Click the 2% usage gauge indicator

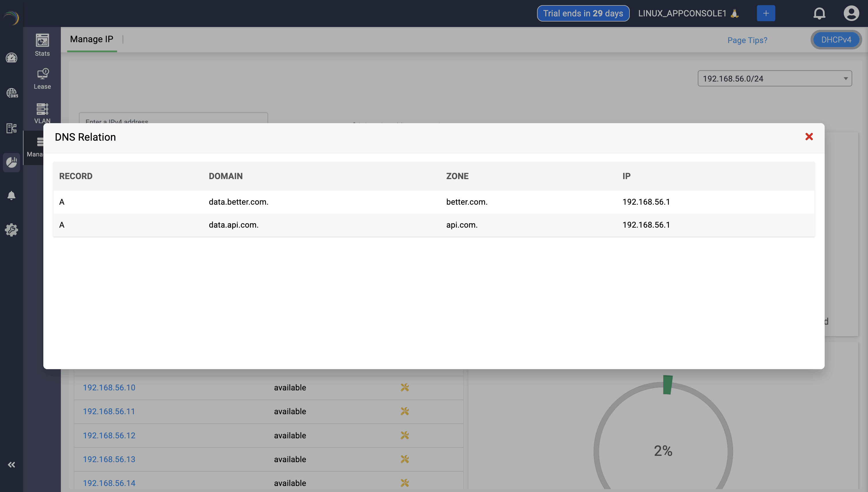(x=663, y=450)
